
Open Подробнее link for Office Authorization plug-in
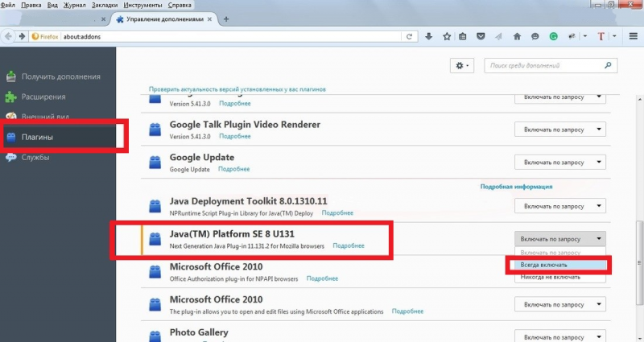tap(323, 278)
